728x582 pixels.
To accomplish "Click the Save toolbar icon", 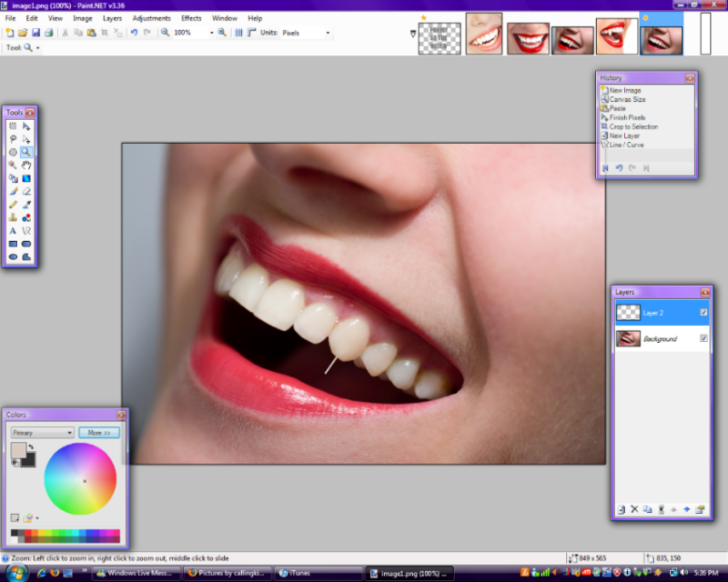I will 35,33.
